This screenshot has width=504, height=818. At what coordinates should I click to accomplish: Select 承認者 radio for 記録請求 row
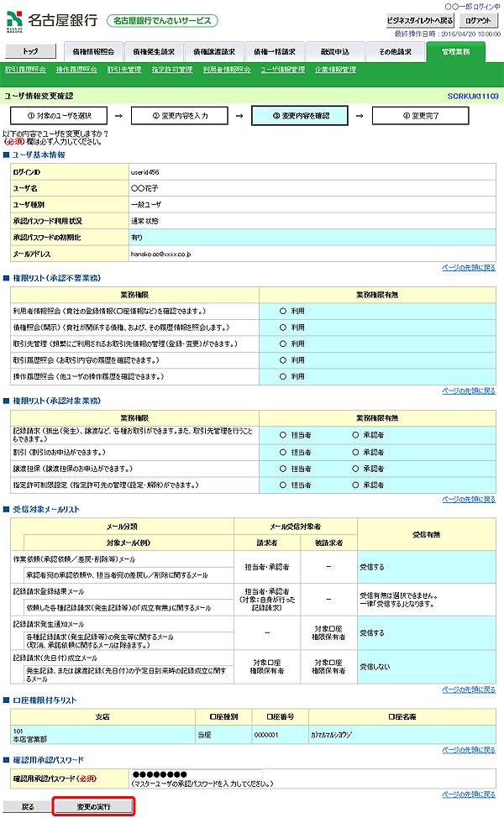(x=355, y=434)
